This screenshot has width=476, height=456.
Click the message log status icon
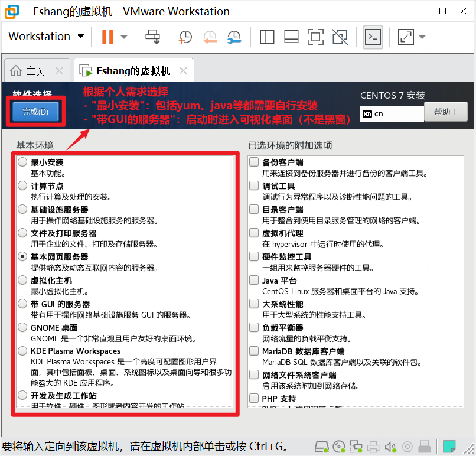pyautogui.click(x=449, y=447)
